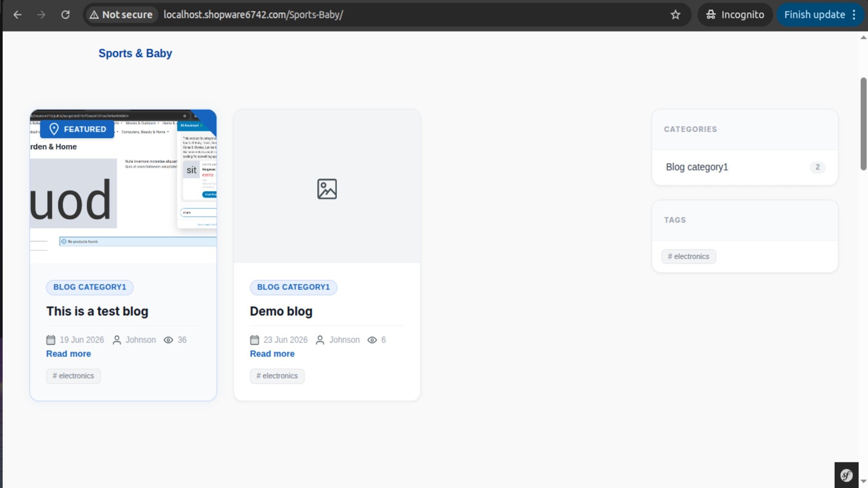Click the author icon next to Johnson on Demo blog
Viewport: 868px width, 488px height.
click(320, 340)
